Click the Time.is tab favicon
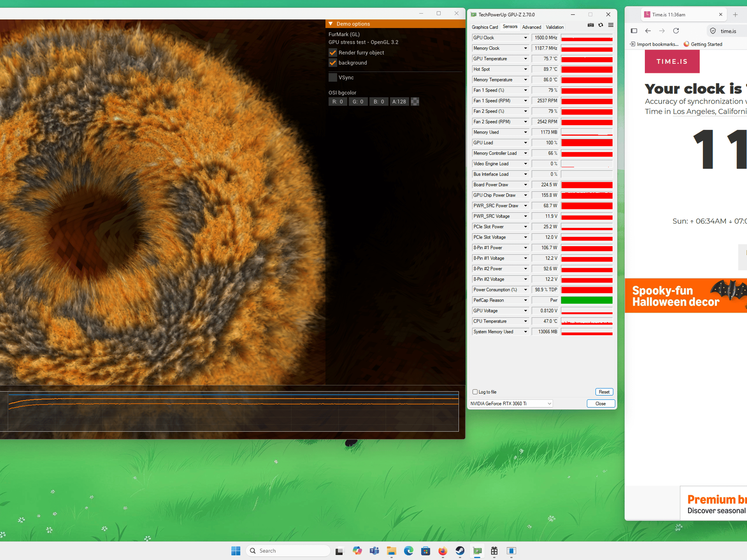The height and width of the screenshot is (560, 747). (x=647, y=15)
